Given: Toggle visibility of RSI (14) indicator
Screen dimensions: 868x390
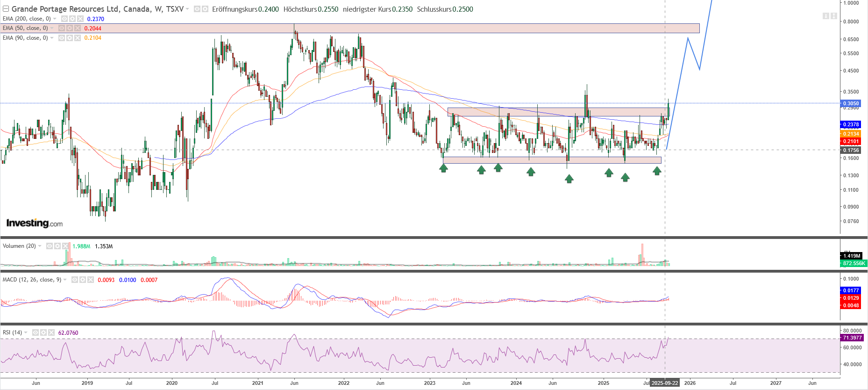Looking at the screenshot, I should point(36,332).
